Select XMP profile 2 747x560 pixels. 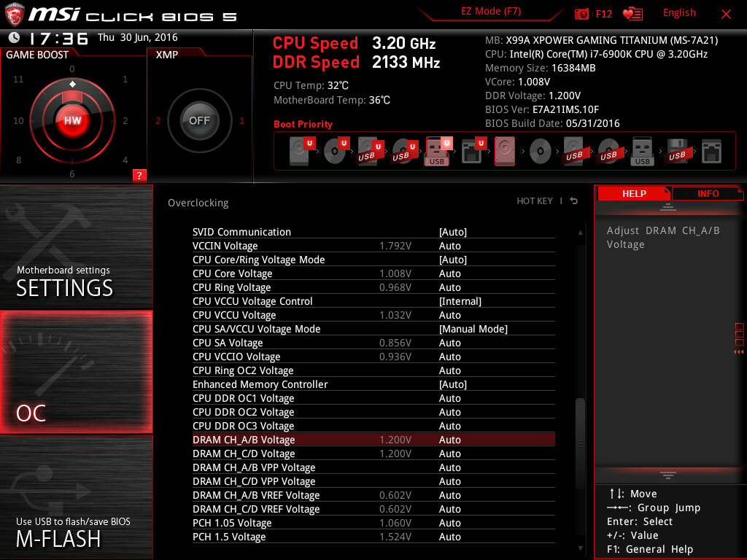[158, 121]
